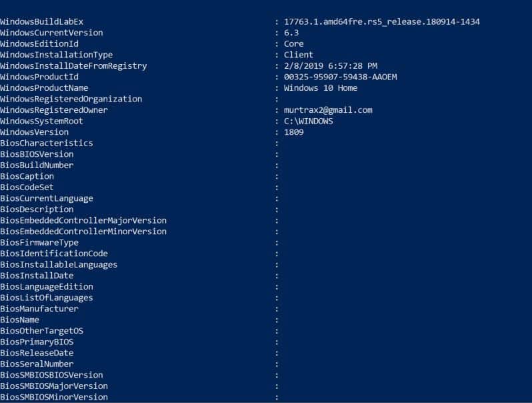The width and height of the screenshot is (532, 403).
Task: Select the WindowsEditionId value Core
Action: point(294,44)
